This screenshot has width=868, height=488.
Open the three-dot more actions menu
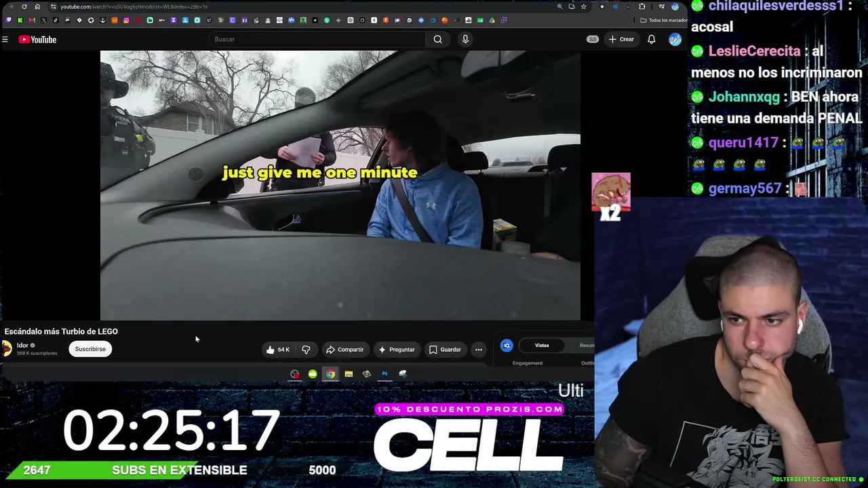tap(479, 350)
